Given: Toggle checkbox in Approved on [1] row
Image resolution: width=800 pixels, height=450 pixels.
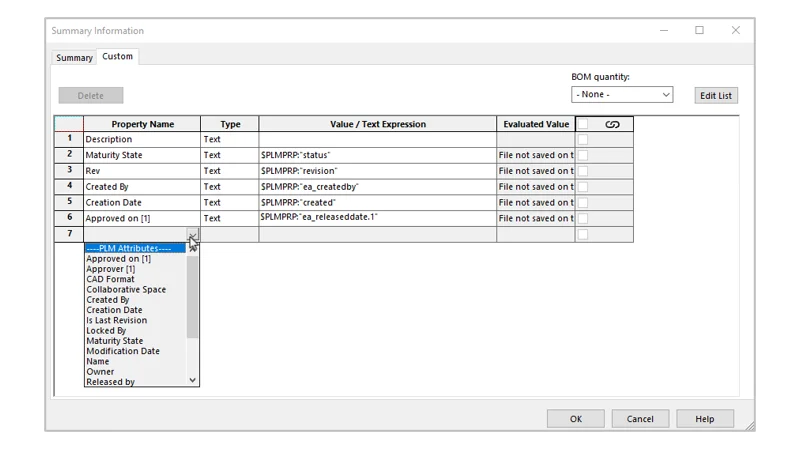Looking at the screenshot, I should point(583,218).
